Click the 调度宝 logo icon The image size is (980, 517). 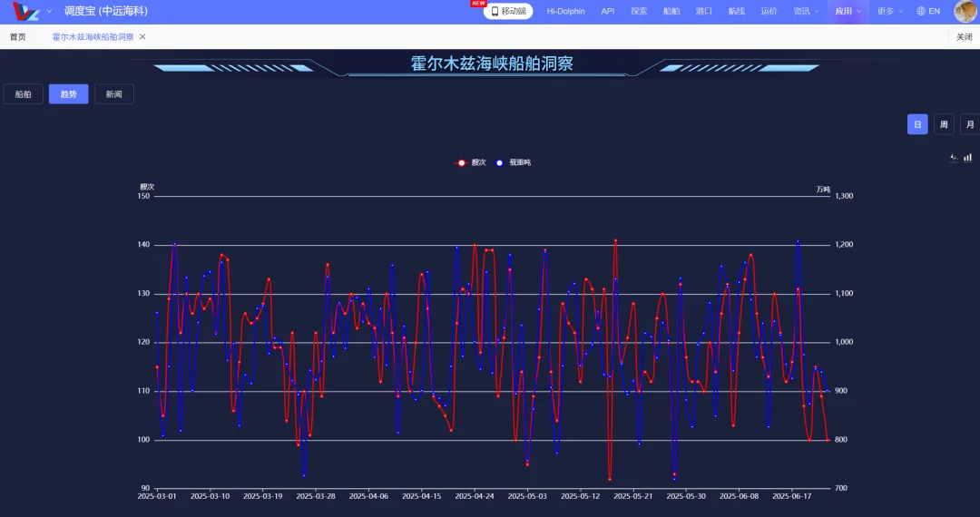[25, 11]
